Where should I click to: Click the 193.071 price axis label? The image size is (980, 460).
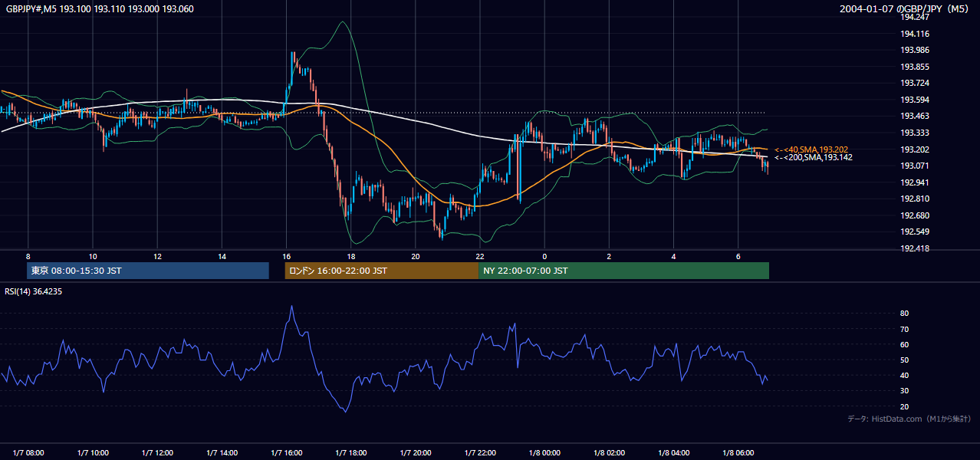[x=915, y=166]
